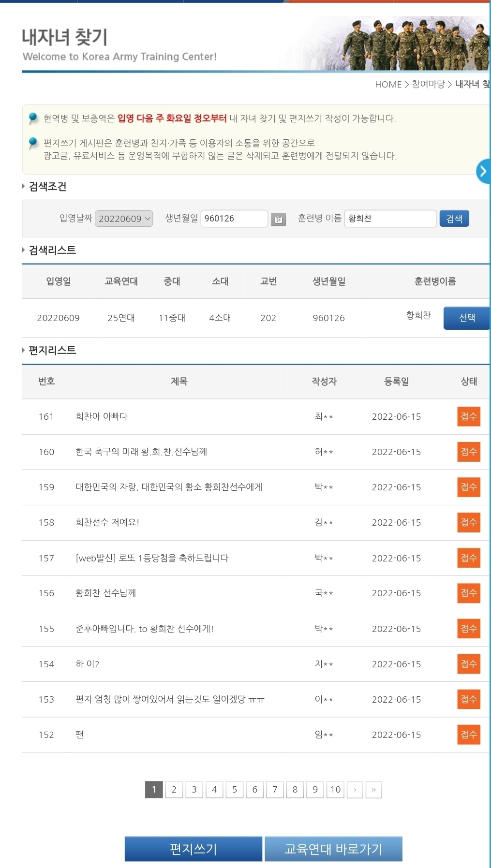Image resolution: width=491 pixels, height=868 pixels.
Task: Open letter 한국 축구의 미래 황.희.찬.선수님께
Action: pos(141,452)
